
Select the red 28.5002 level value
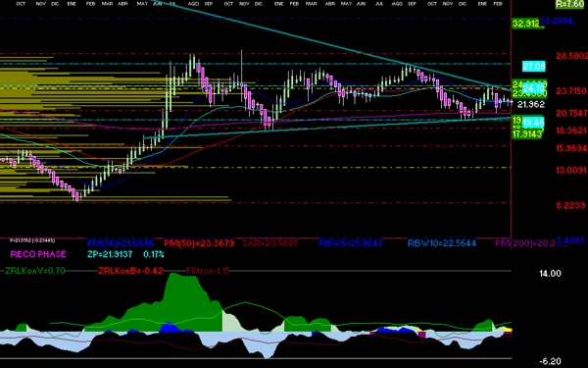572,56
